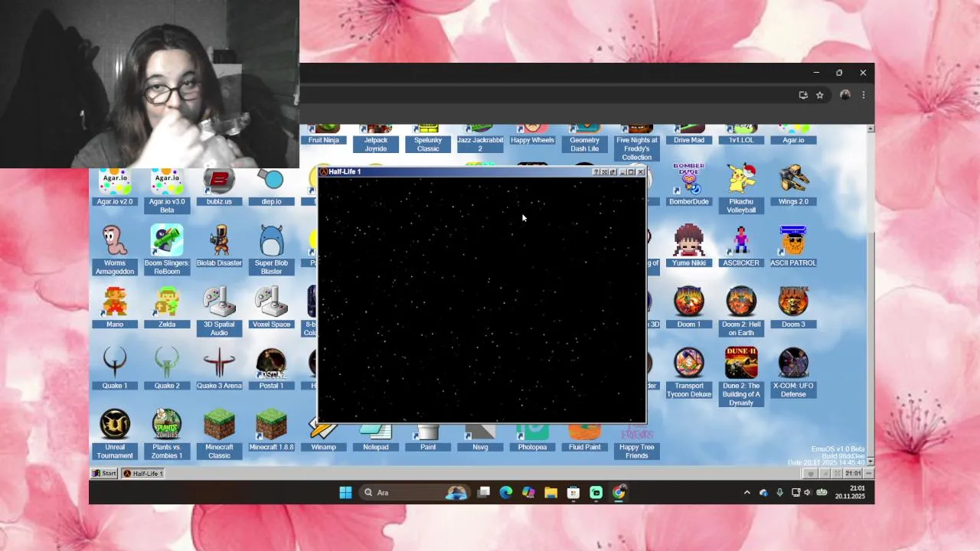This screenshot has width=980, height=551.
Task: Click the Drive Mad label
Action: click(689, 140)
